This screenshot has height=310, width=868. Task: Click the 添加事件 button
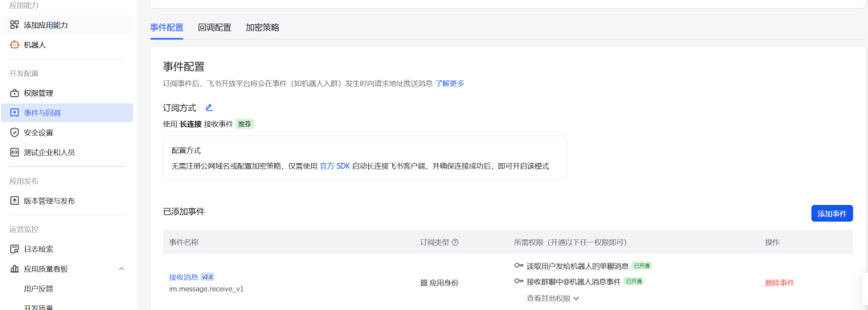[x=832, y=213]
